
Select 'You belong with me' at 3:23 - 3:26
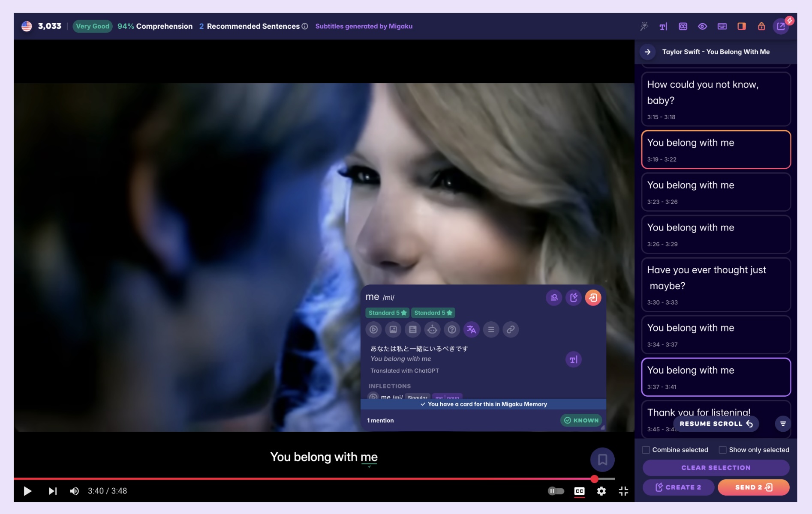(x=716, y=192)
